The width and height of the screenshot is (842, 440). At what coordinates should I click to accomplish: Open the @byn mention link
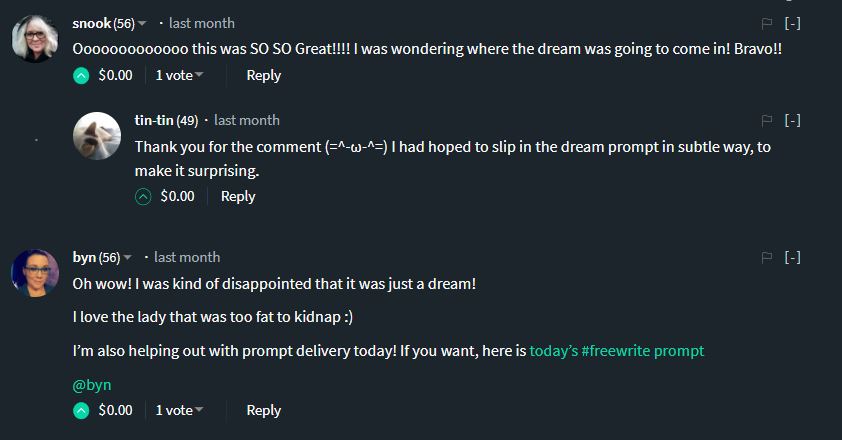point(92,384)
